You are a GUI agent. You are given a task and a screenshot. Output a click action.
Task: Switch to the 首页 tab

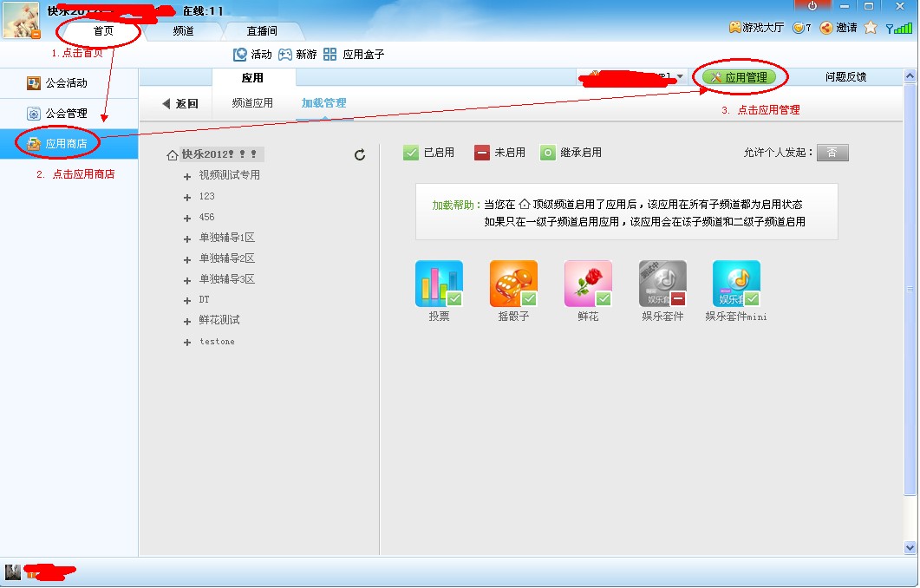(103, 31)
